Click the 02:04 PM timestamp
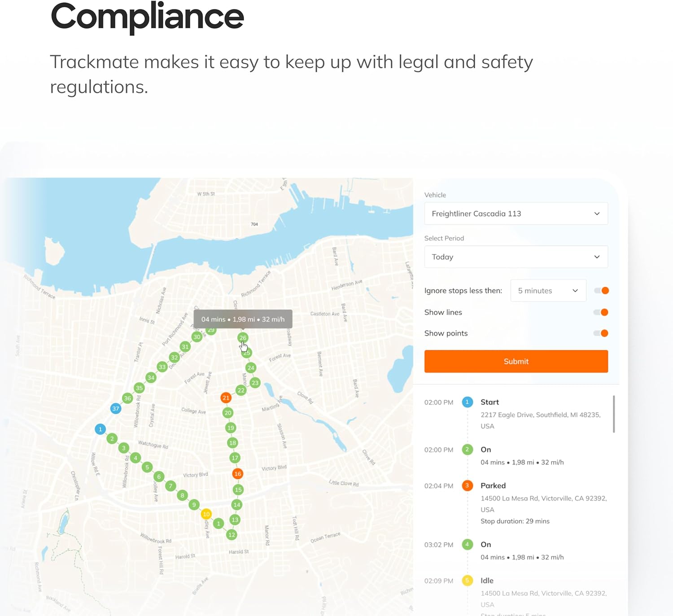Viewport: 673px width, 616px height. [439, 486]
